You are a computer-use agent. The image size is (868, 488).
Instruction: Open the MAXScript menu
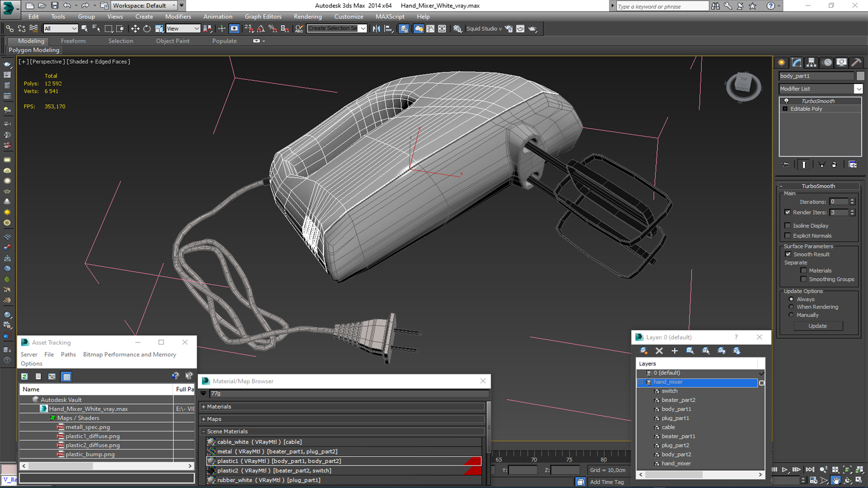[x=390, y=17]
